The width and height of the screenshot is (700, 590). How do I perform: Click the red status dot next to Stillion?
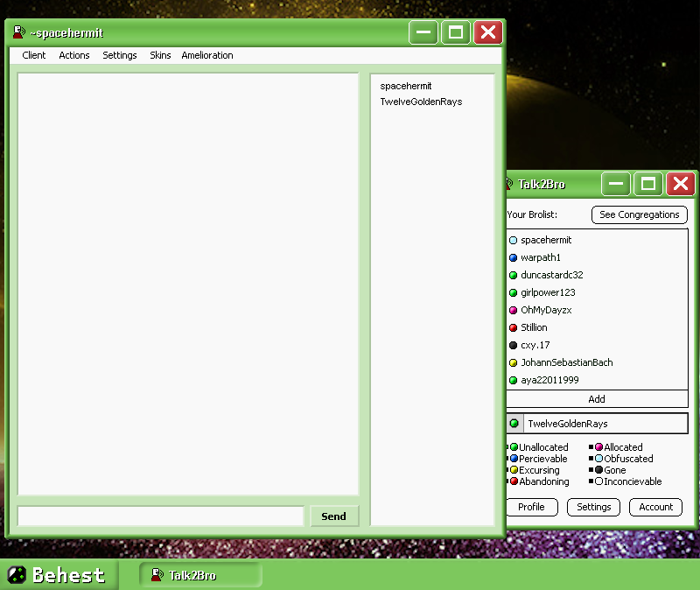[514, 328]
